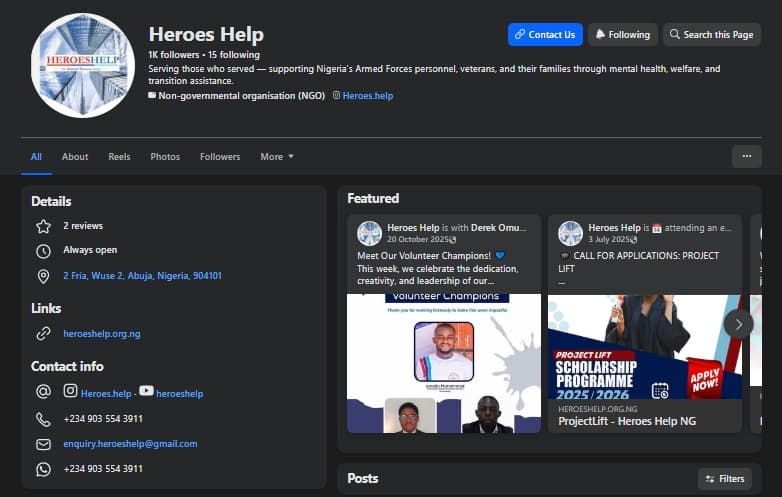Open the Reels tab
Viewport: 782px width, 497px height.
pyautogui.click(x=119, y=157)
